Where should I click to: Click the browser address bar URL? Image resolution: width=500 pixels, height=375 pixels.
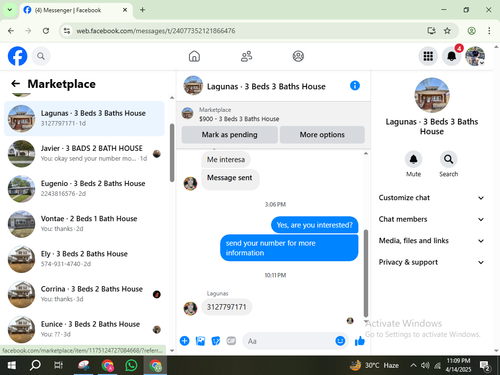155,31
